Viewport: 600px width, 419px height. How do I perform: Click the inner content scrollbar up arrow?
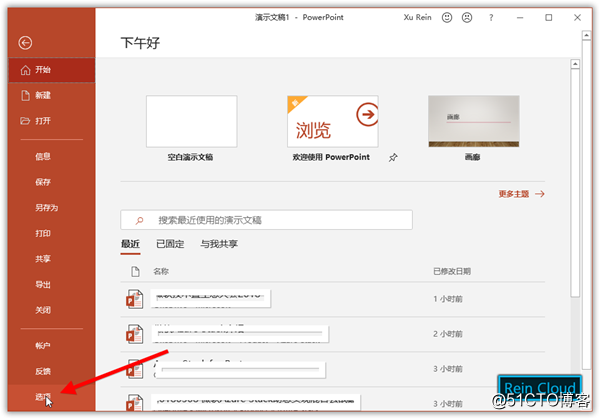pyautogui.click(x=575, y=64)
